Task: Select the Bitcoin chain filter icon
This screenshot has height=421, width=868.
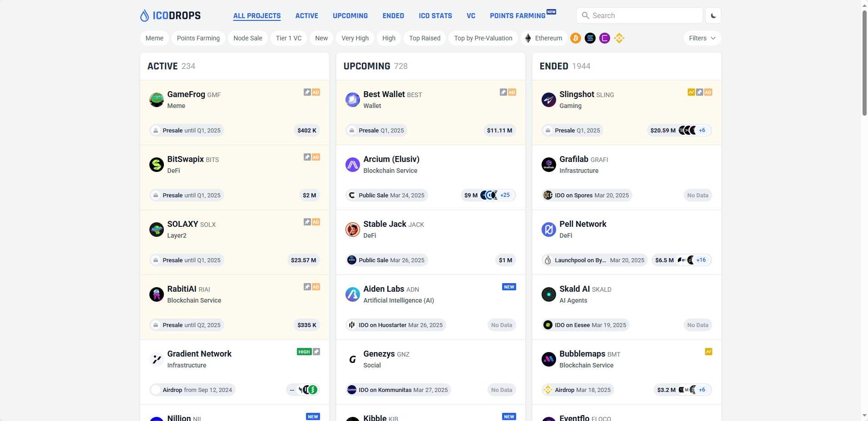Action: (x=575, y=38)
